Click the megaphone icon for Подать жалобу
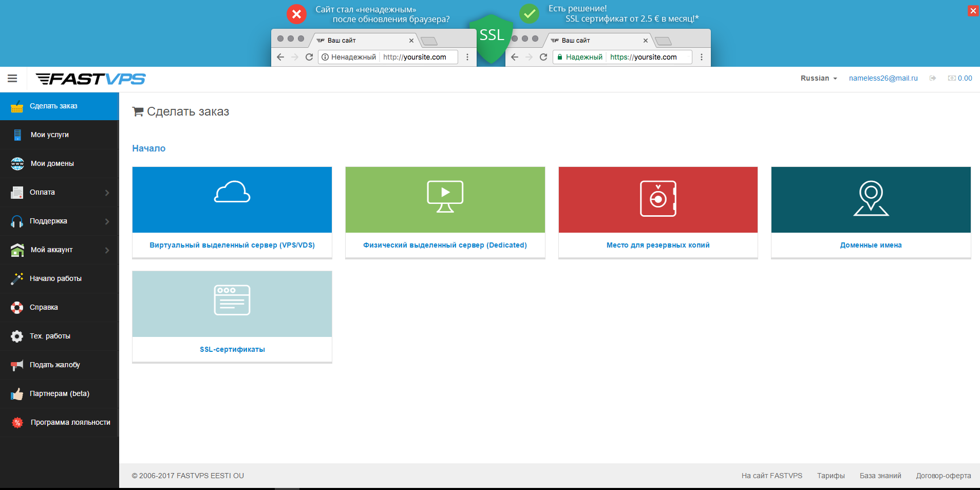 pyautogui.click(x=17, y=365)
